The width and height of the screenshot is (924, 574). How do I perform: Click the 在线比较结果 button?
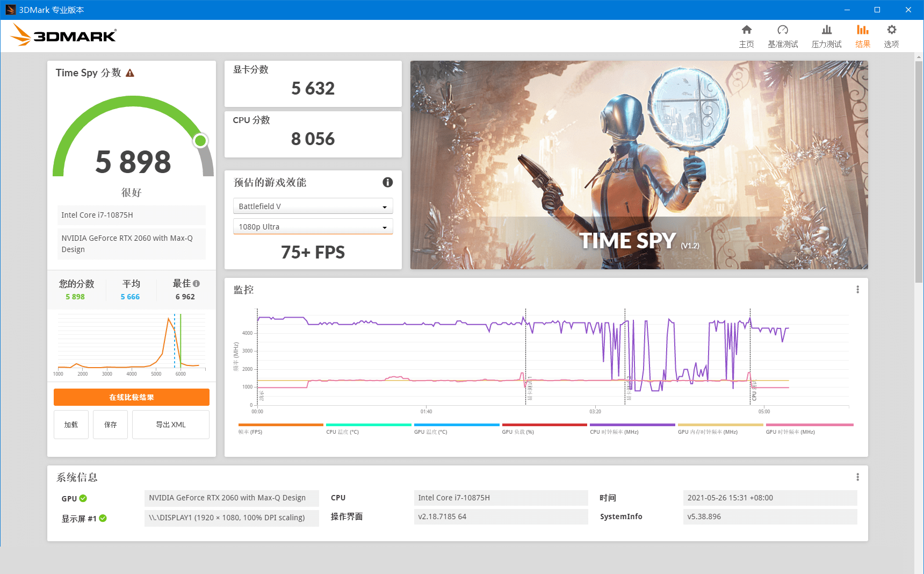point(132,397)
